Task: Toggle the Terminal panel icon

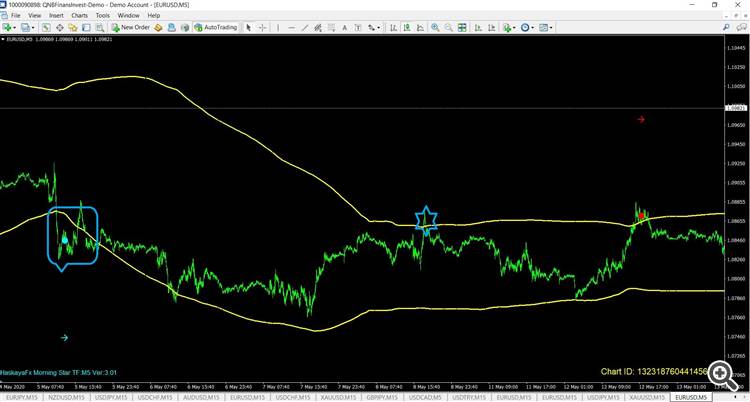Action: point(86,28)
